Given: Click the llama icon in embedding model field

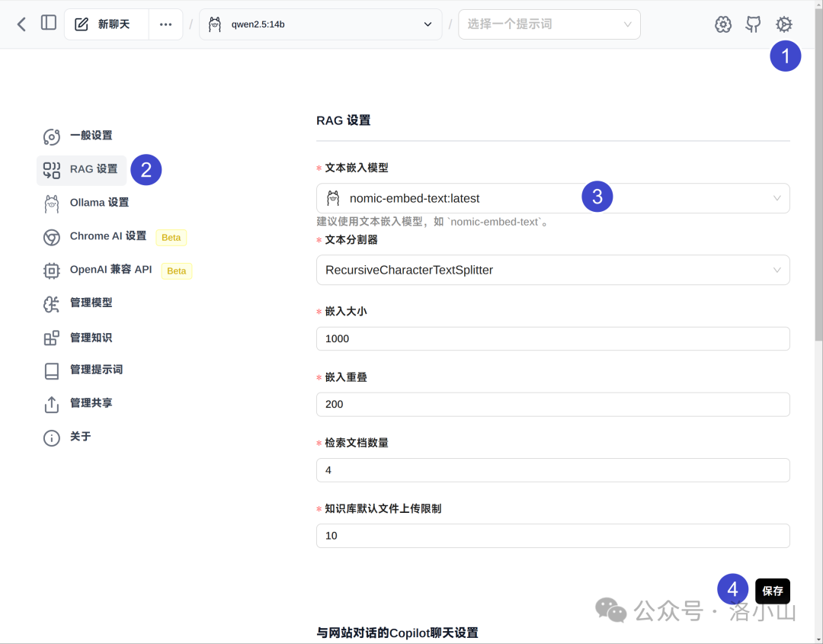Looking at the screenshot, I should [333, 198].
